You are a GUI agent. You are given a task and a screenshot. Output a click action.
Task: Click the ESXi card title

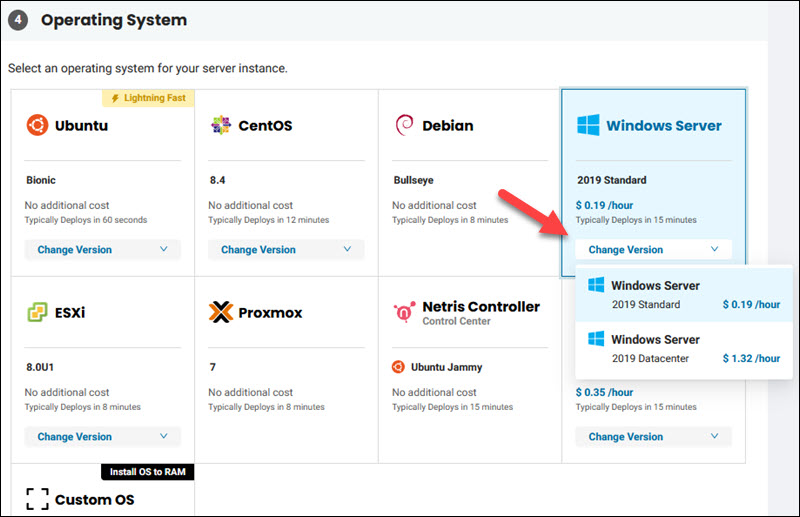tap(70, 312)
